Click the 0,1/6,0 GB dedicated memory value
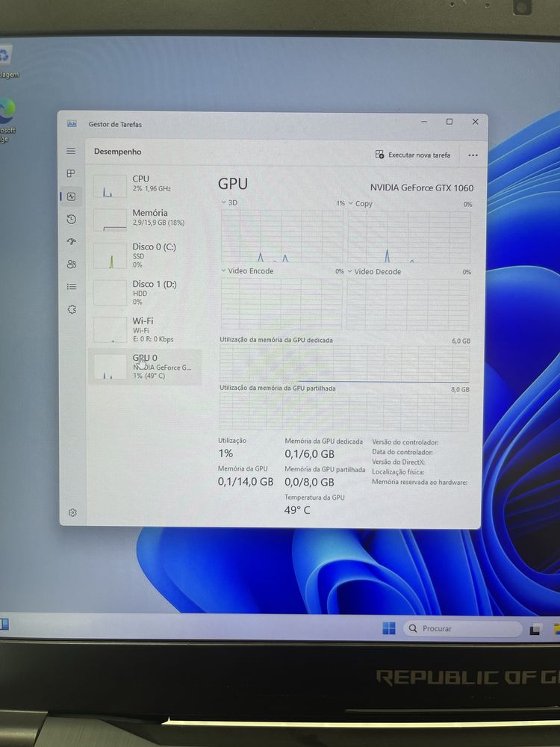The height and width of the screenshot is (747, 560). point(310,454)
